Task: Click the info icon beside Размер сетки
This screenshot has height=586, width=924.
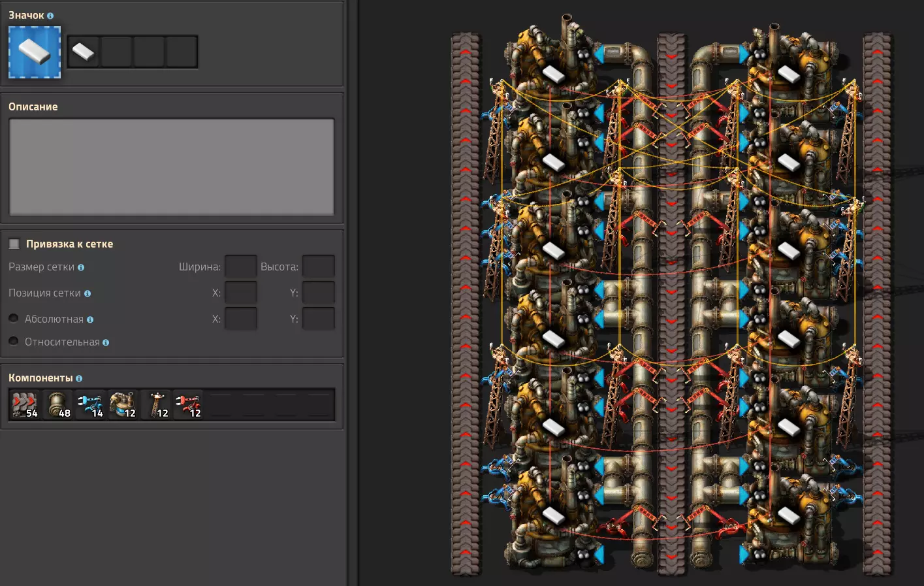Action: [81, 267]
